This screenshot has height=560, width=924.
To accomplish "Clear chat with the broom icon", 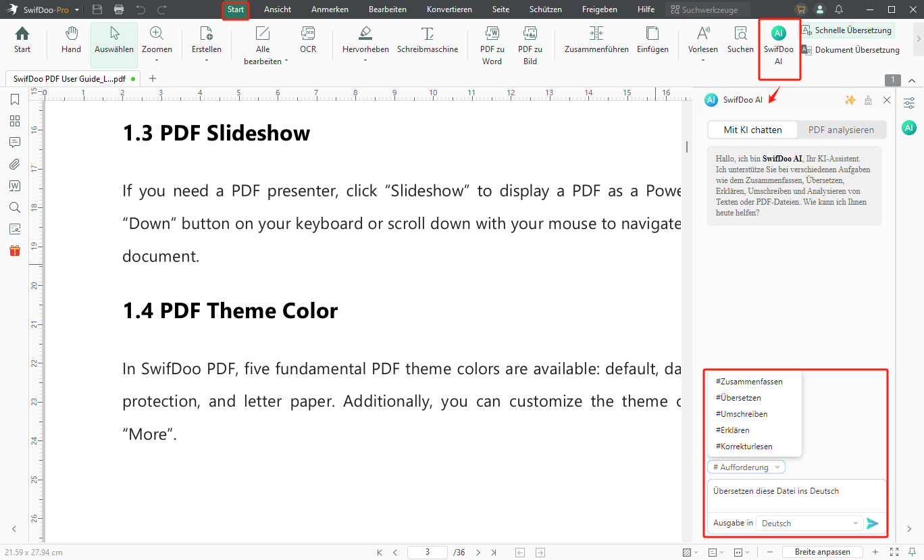I will tap(869, 100).
